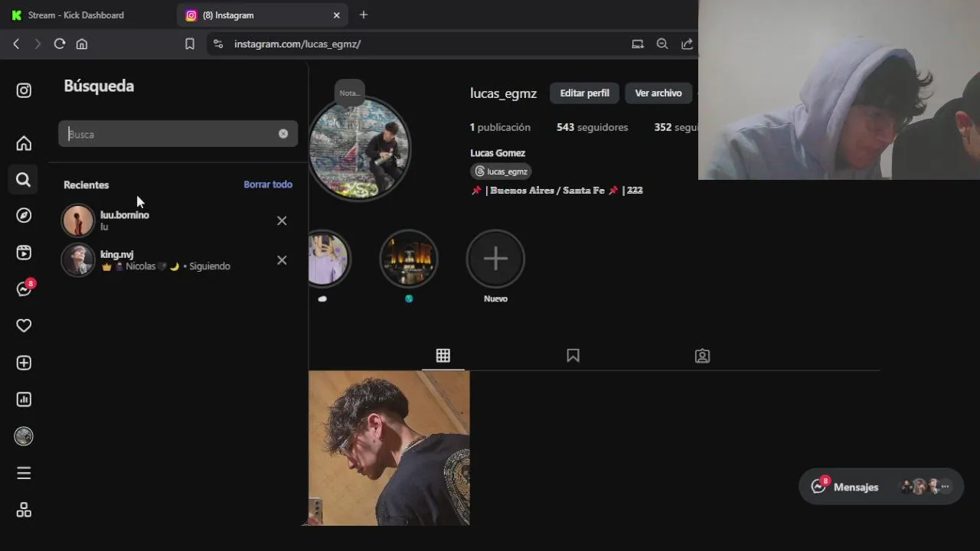Image resolution: width=980 pixels, height=551 pixels.
Task: Remove king.nvj from recent searches
Action: [282, 260]
